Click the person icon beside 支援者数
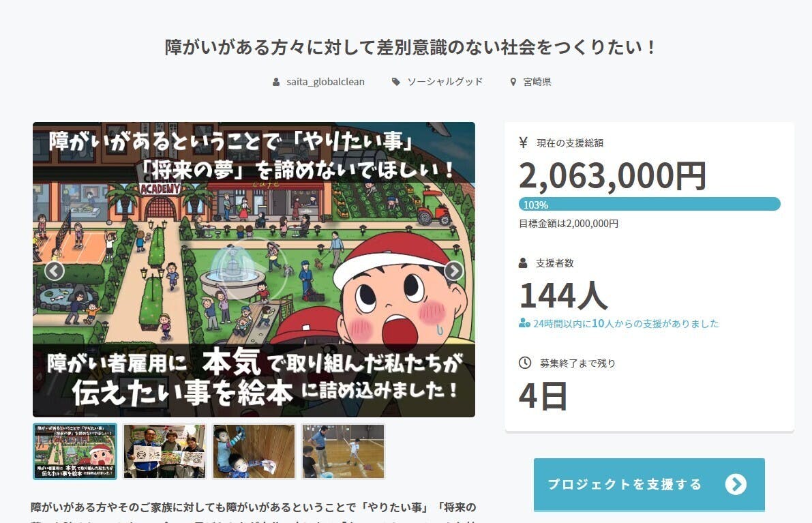Viewport: 812px width, 523px height. (523, 263)
